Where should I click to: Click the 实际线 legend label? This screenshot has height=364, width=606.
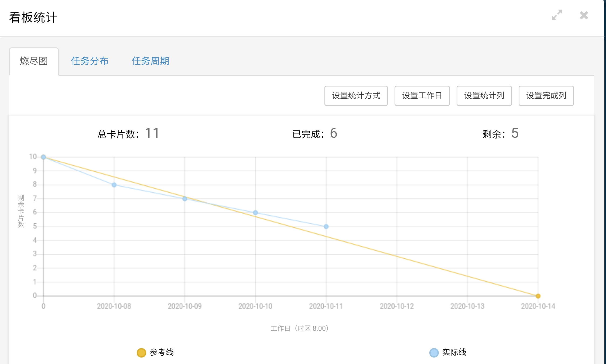point(454,352)
